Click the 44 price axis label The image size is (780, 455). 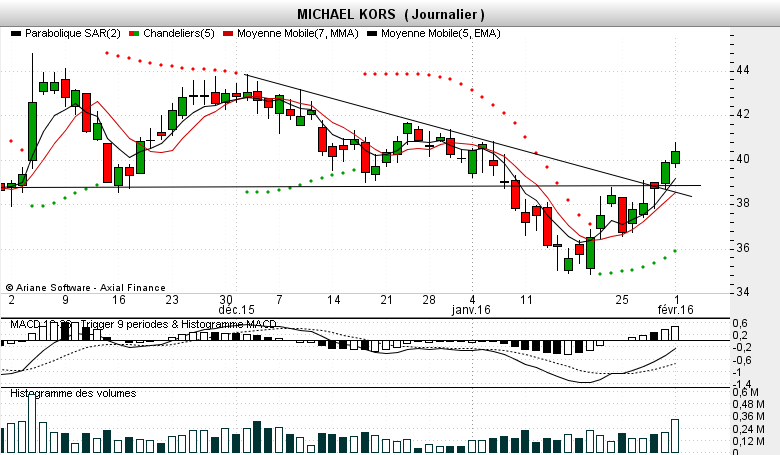(x=743, y=70)
